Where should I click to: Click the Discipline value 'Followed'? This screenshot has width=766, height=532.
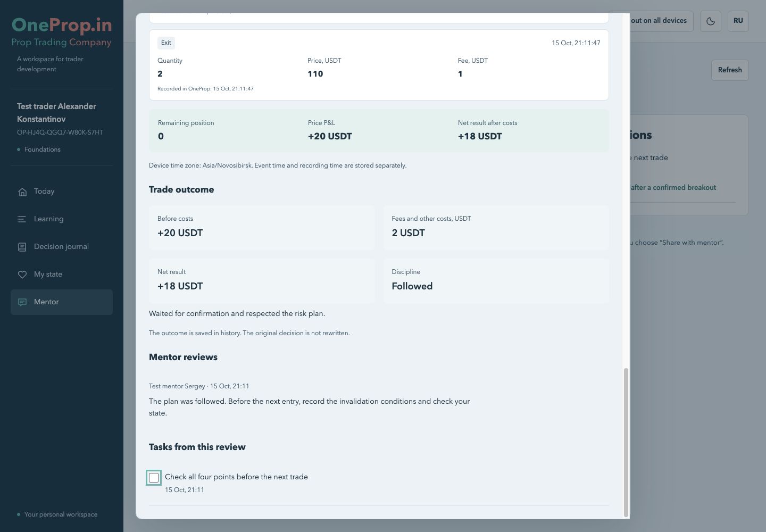coord(412,286)
